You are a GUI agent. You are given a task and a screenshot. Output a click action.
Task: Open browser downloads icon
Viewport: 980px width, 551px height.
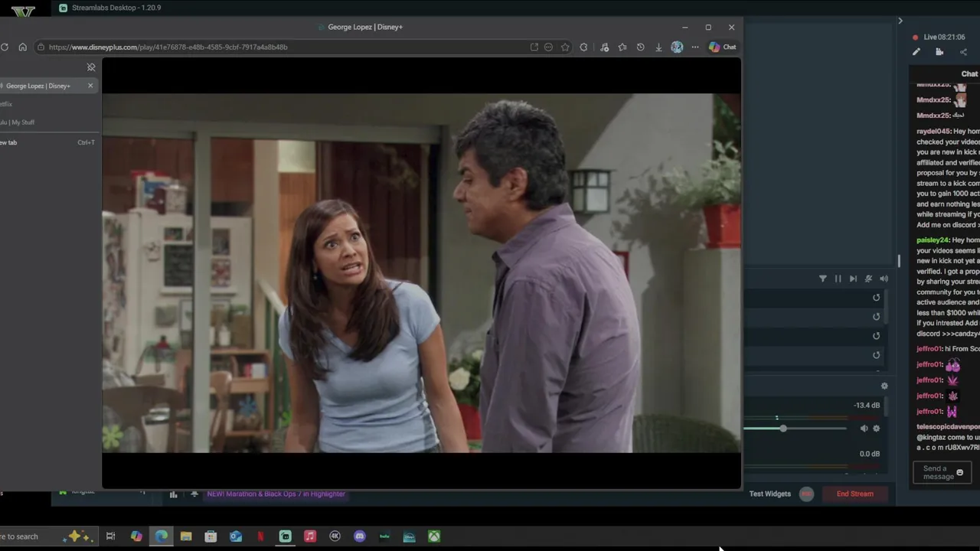coord(658,47)
